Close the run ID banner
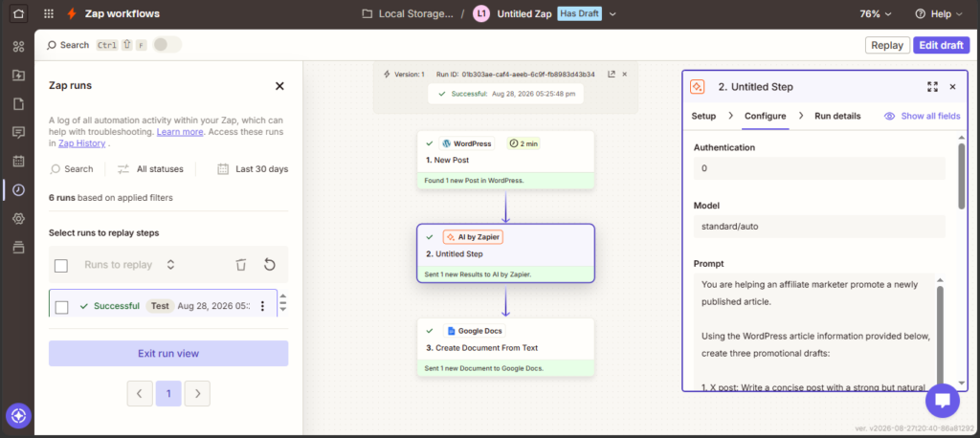 click(x=624, y=74)
